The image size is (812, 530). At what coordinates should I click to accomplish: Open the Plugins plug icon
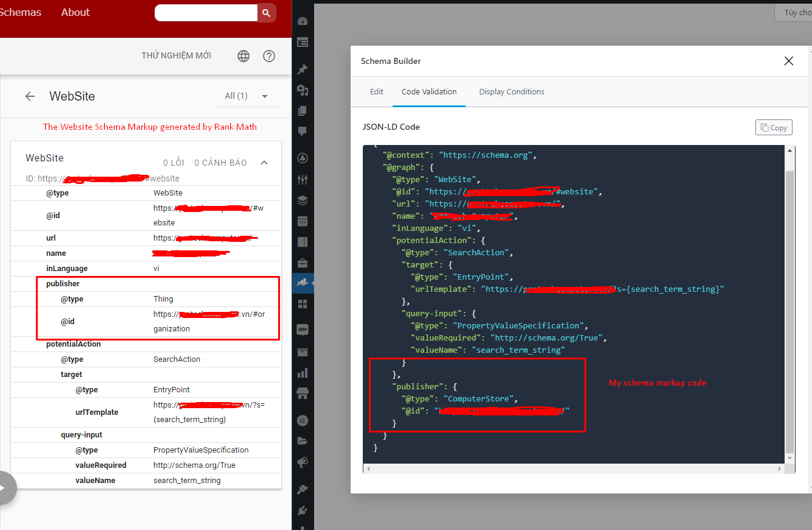[x=303, y=511]
